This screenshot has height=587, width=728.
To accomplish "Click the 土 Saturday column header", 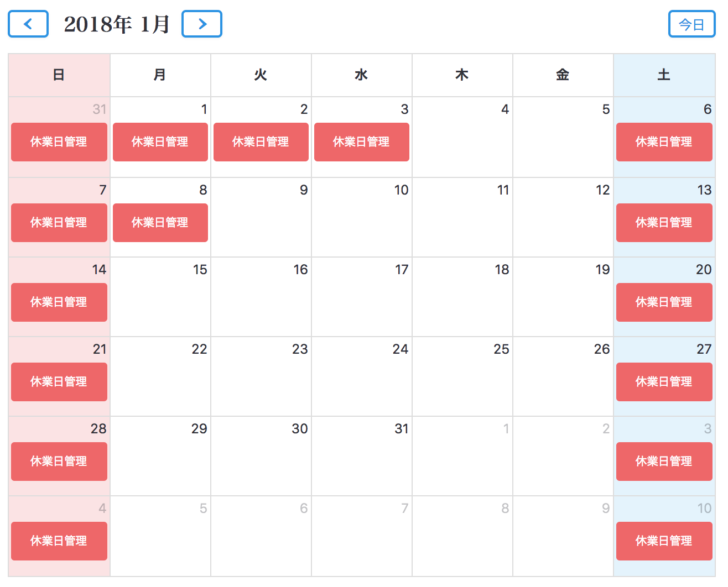I will [x=664, y=75].
